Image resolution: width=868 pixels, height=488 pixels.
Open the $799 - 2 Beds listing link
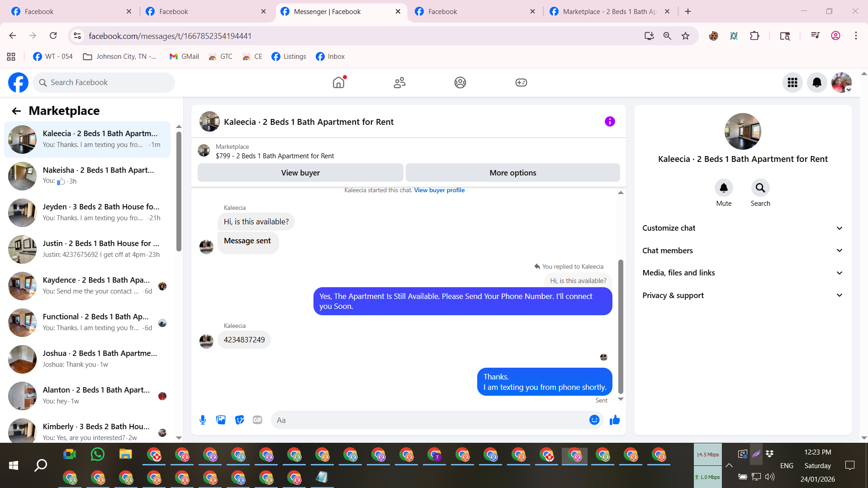point(275,156)
